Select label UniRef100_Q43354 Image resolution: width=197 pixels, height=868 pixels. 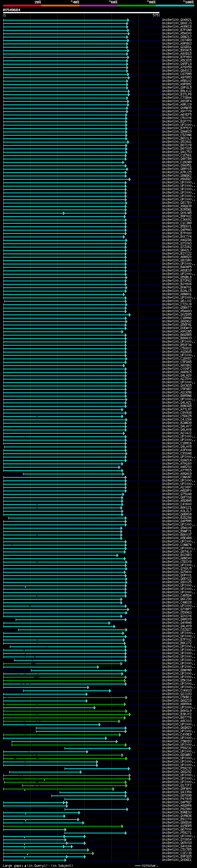(177, 792)
